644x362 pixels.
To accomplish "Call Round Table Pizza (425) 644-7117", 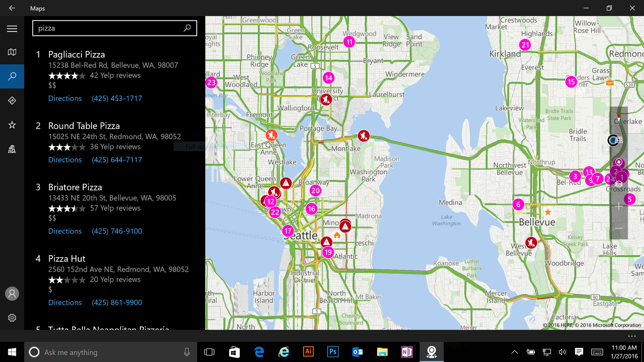I will [117, 160].
